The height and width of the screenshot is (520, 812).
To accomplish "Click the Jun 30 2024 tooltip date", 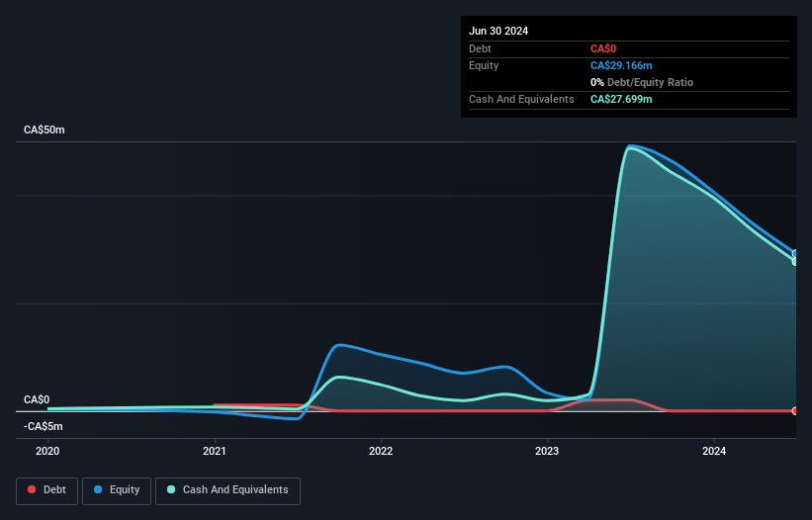I will pyautogui.click(x=498, y=31).
